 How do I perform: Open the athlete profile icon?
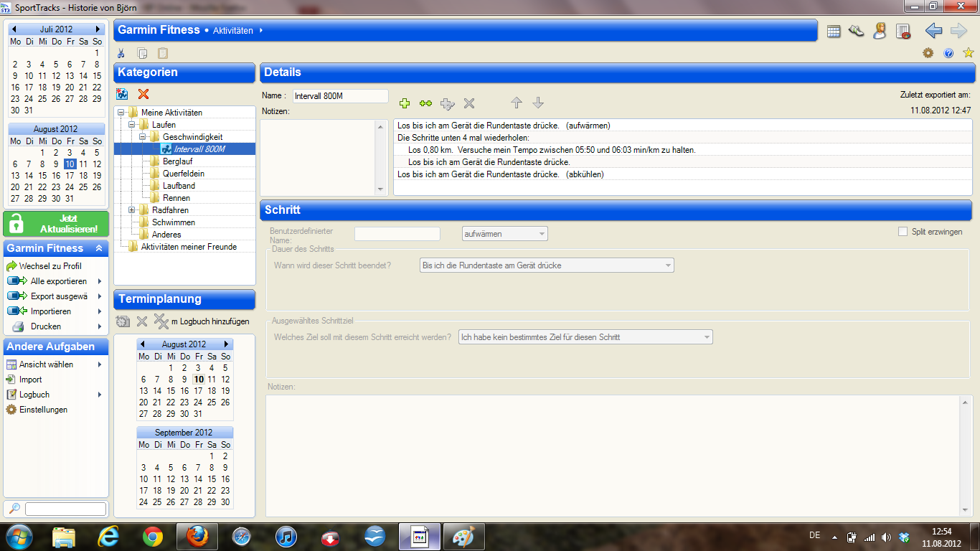point(880,31)
